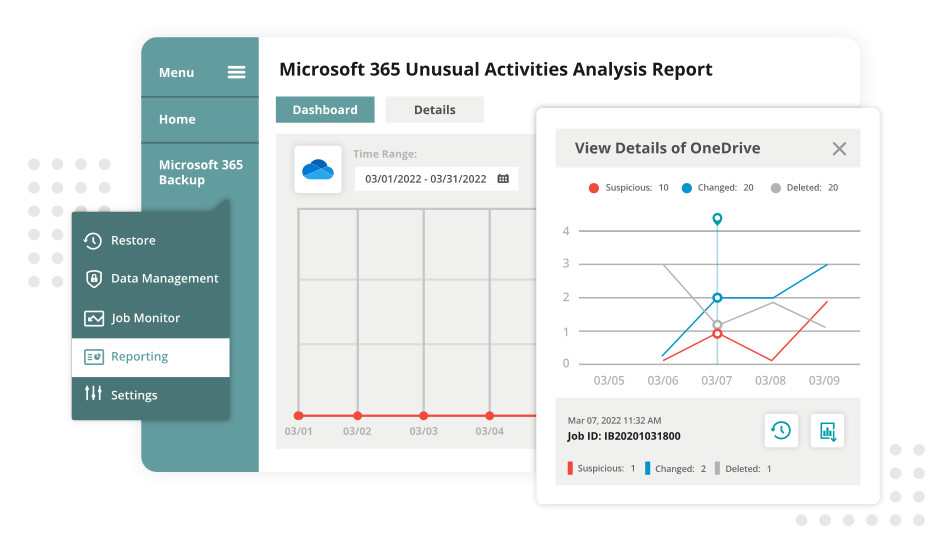Screen dimensions: 950x554
Task: Click the Time Range label
Action: click(385, 154)
